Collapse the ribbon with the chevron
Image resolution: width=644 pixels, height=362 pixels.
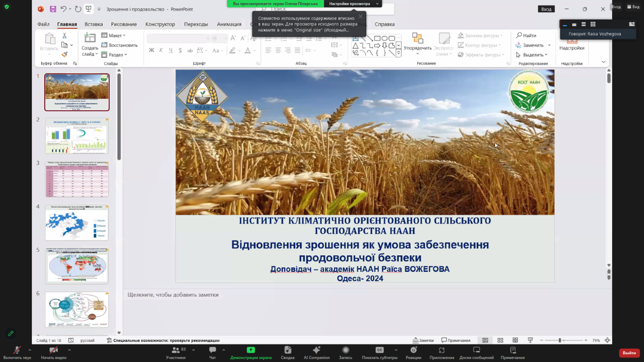603,62
